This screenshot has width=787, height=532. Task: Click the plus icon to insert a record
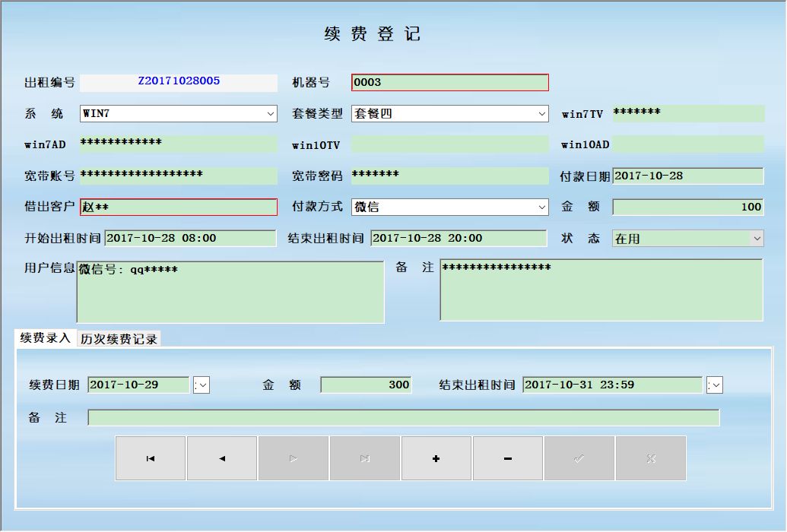tap(436, 458)
